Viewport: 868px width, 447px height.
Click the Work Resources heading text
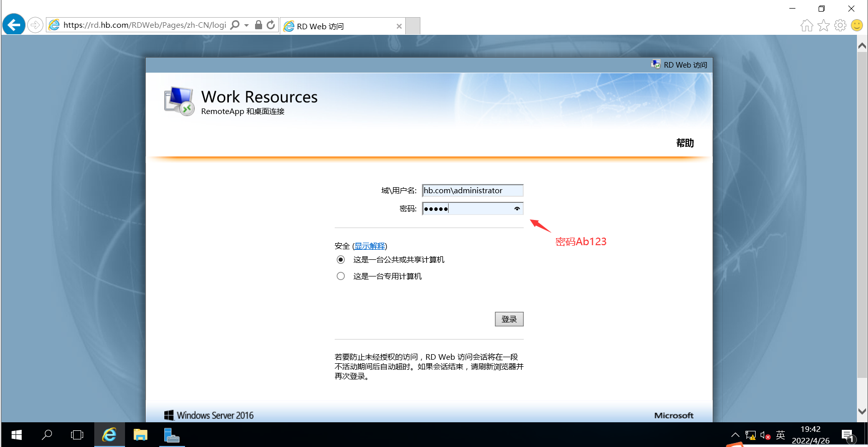point(260,96)
